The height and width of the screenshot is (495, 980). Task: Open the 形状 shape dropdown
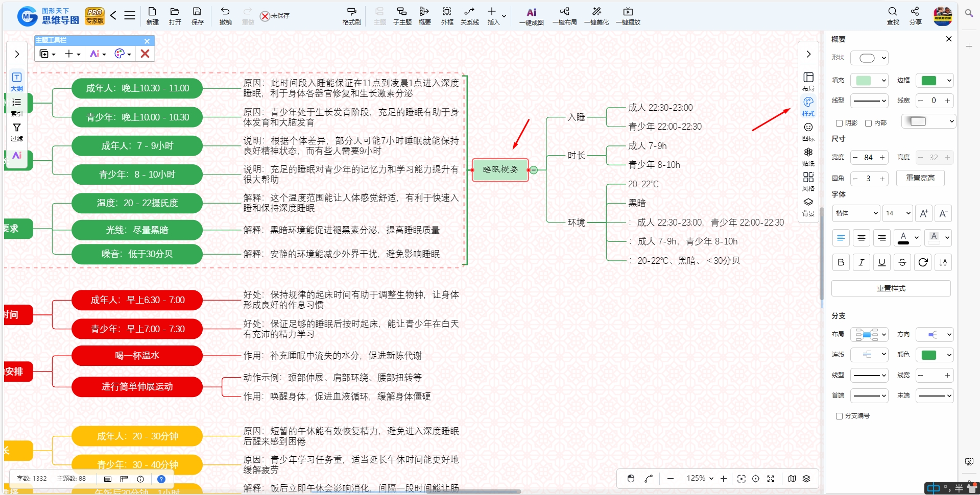click(869, 58)
